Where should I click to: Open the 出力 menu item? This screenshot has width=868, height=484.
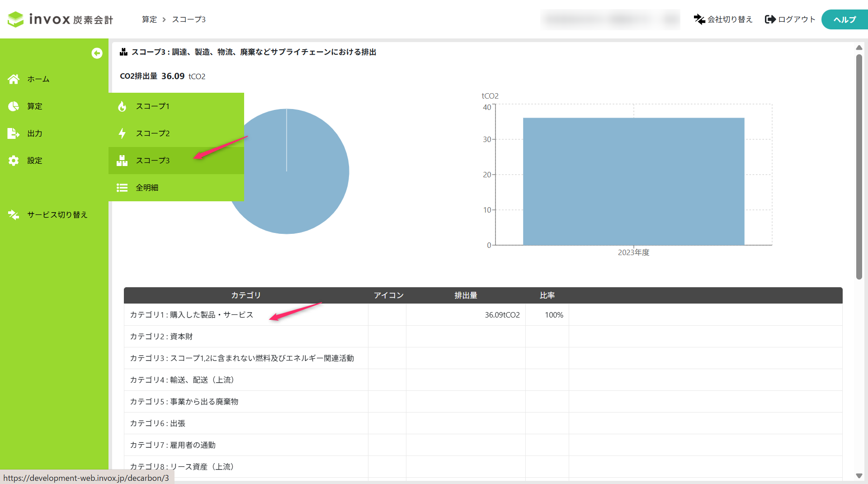click(x=54, y=133)
